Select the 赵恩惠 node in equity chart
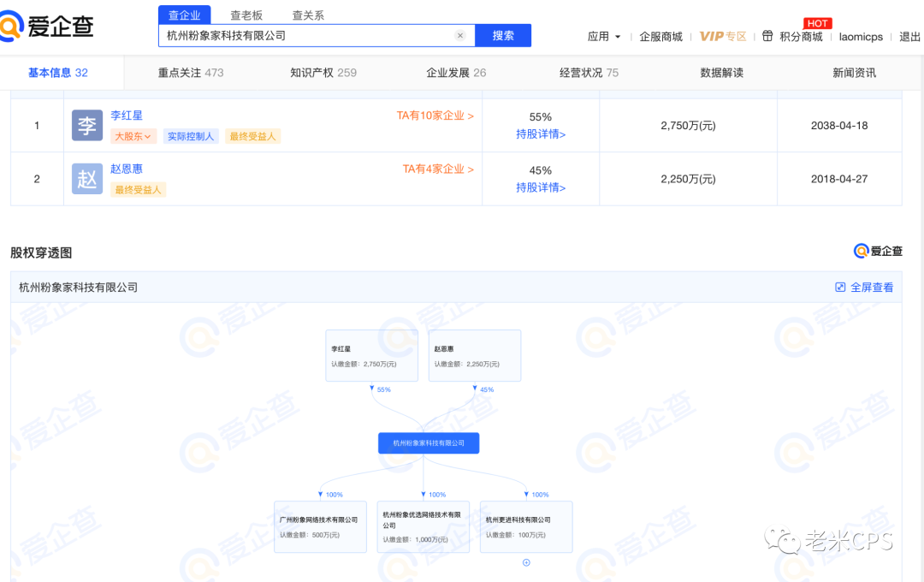The width and height of the screenshot is (924, 582). tap(475, 355)
